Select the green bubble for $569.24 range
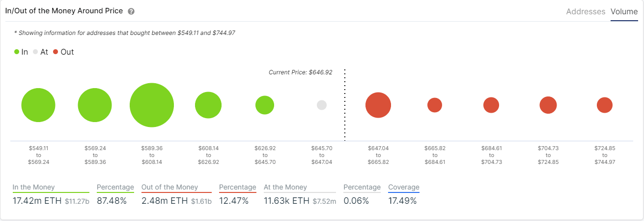Screen dimensions: 644x221 95,105
